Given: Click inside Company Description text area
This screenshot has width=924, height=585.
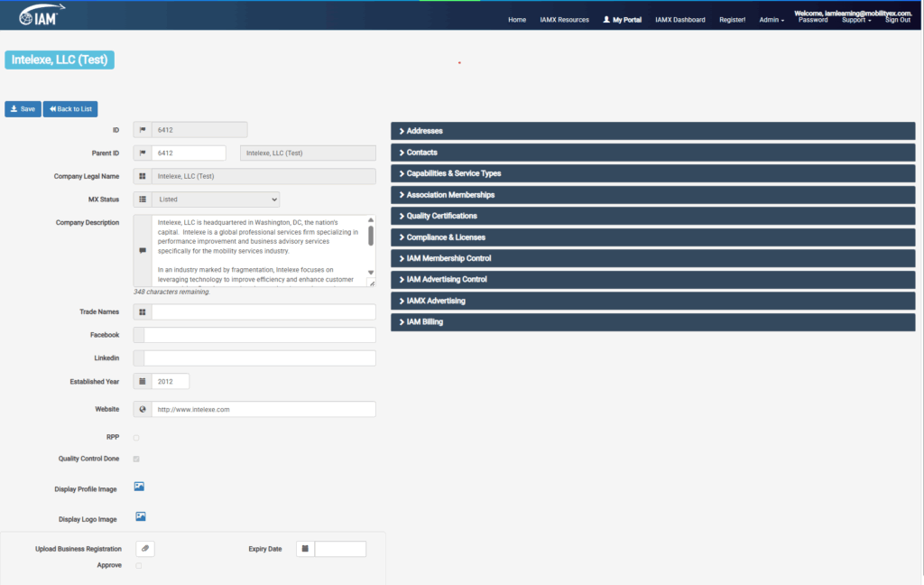Looking at the screenshot, I should point(259,251).
